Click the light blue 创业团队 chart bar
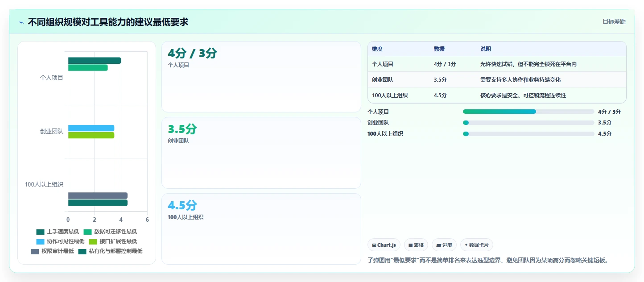The width and height of the screenshot is (644, 282). 91,128
